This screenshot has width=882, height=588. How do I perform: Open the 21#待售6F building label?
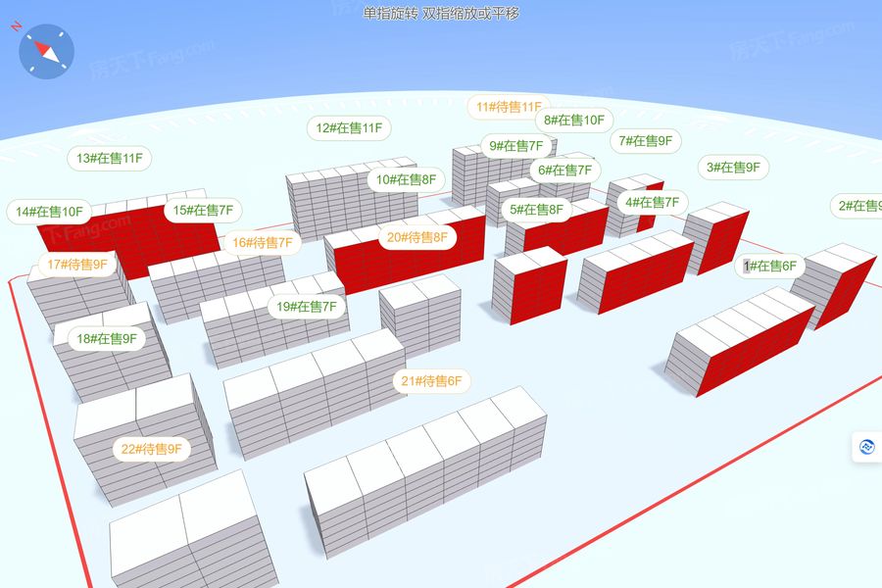[431, 380]
